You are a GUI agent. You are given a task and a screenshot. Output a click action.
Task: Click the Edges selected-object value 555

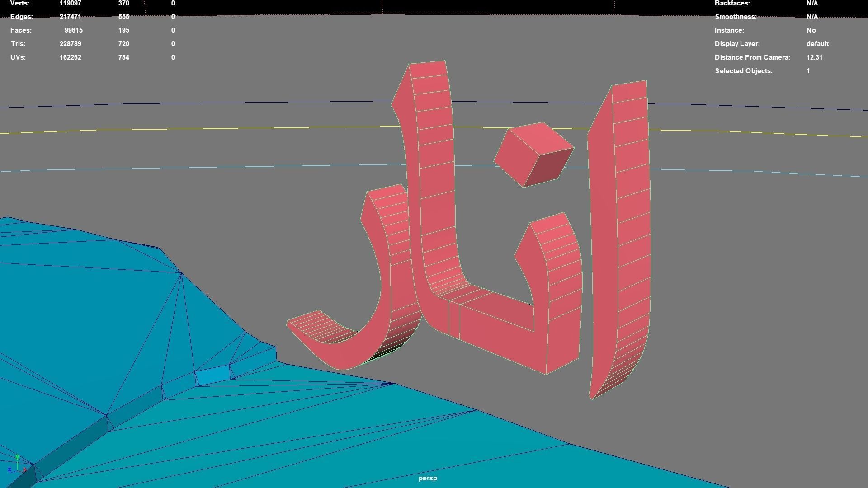(x=123, y=17)
